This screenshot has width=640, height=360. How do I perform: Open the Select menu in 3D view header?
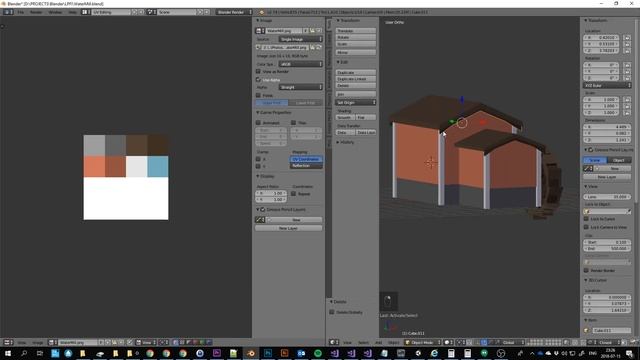coord(363,342)
